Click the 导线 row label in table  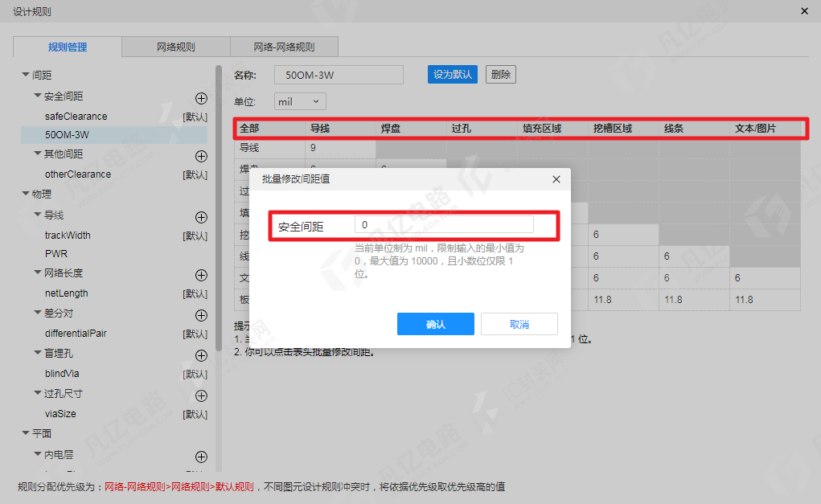269,148
